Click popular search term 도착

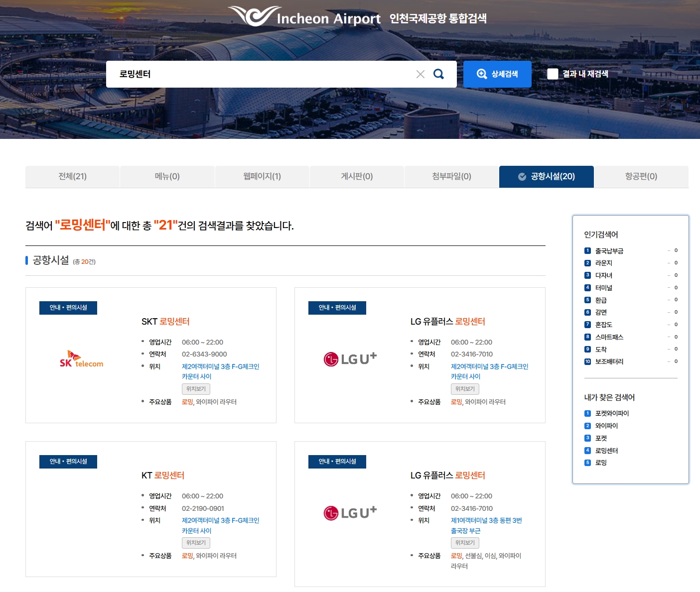click(601, 350)
